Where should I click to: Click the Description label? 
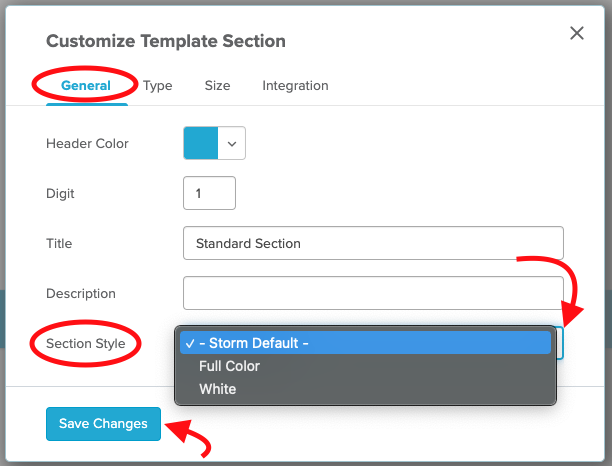click(81, 293)
